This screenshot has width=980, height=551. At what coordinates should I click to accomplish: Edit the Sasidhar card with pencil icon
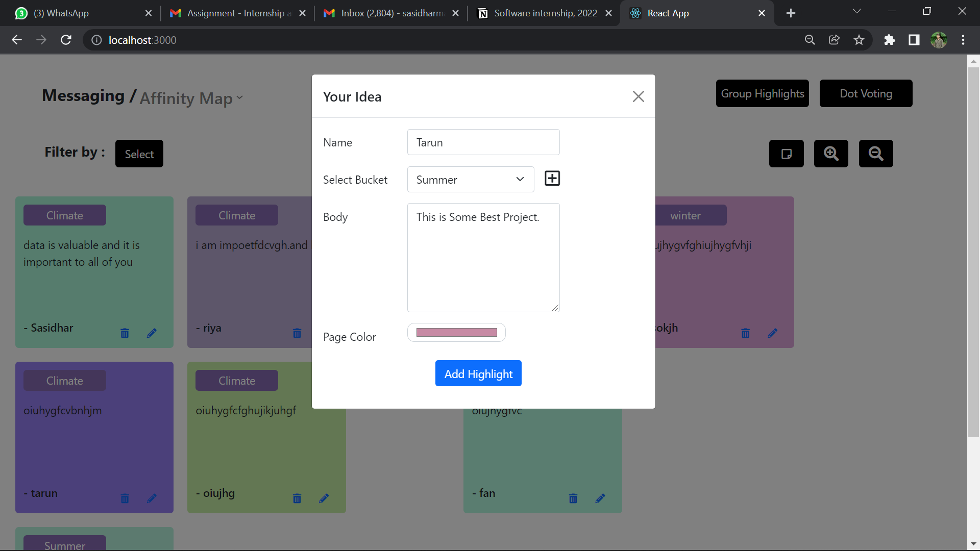(x=152, y=333)
